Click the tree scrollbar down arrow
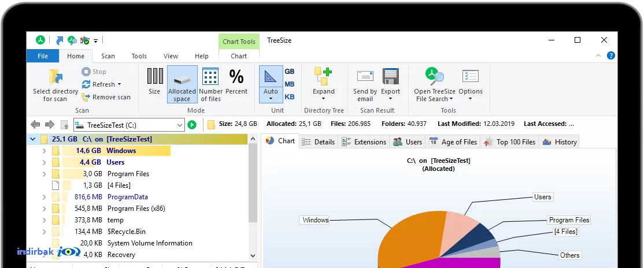This screenshot has width=644, height=268. coord(253,255)
